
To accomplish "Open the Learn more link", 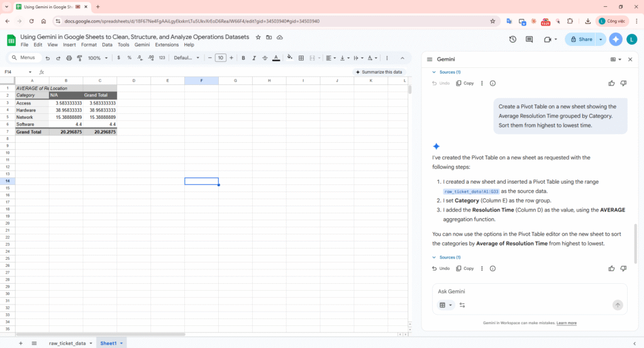I will (566, 323).
